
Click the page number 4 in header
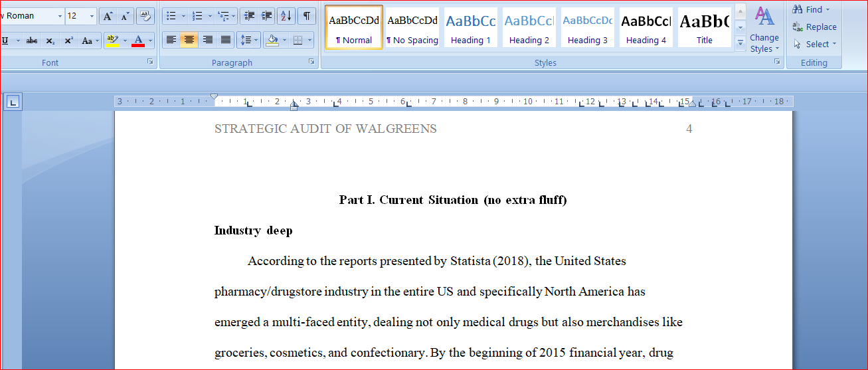tap(689, 129)
